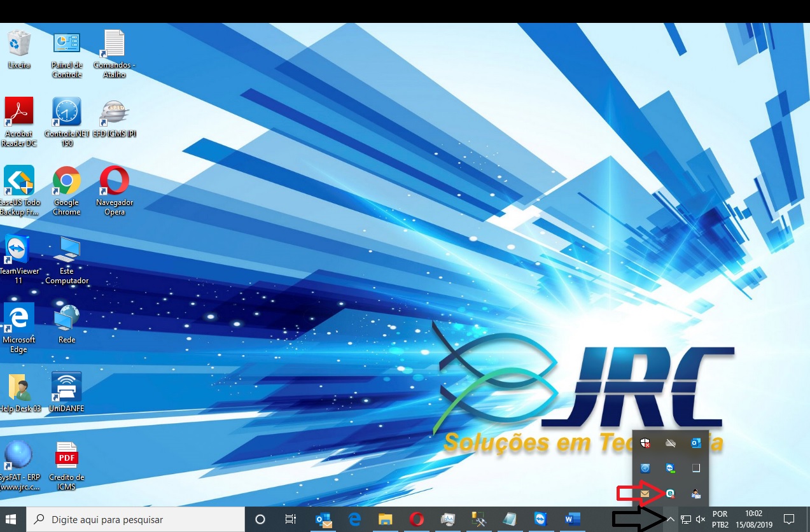Image resolution: width=810 pixels, height=532 pixels.
Task: Open the Lixeira recycle bin icon
Action: 19,49
